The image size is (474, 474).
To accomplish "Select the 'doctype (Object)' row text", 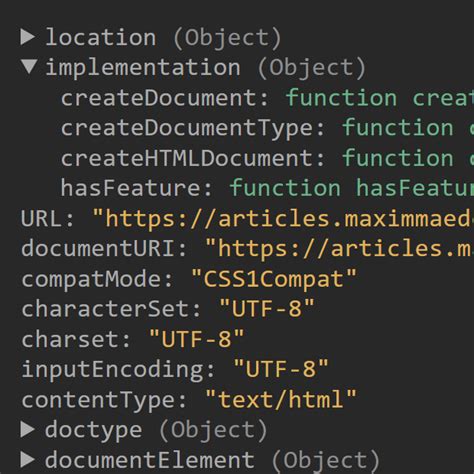I will (x=156, y=431).
